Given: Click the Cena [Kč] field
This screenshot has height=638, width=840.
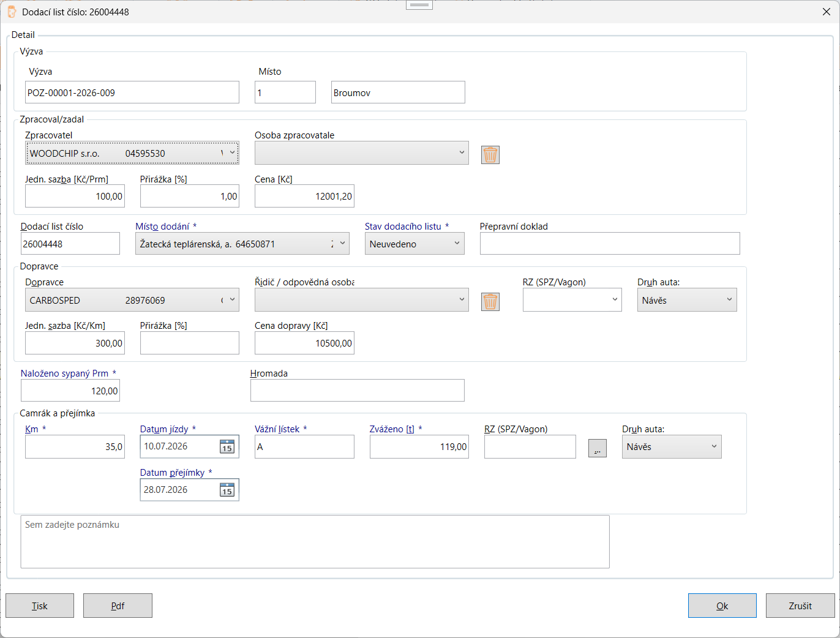Looking at the screenshot, I should click(304, 196).
